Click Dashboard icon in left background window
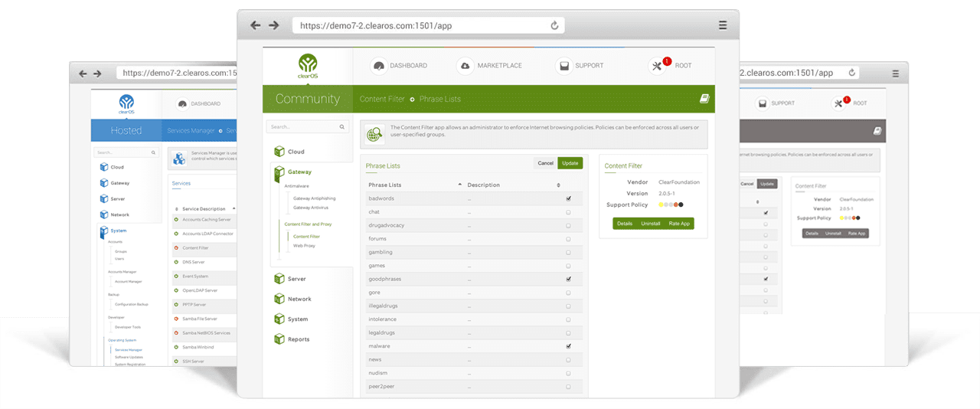Viewport: 980px width, 409px height. pyautogui.click(x=182, y=103)
